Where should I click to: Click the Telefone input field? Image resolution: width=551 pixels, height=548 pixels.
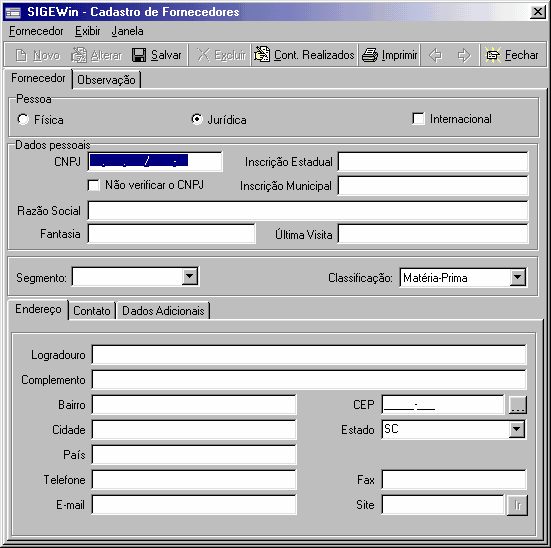[x=194, y=479]
